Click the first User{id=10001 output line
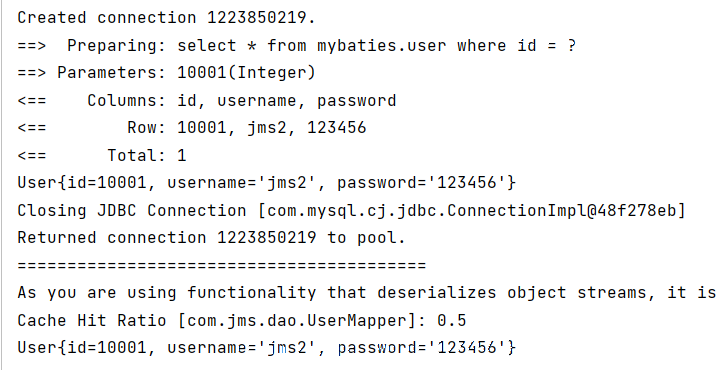 267,183
